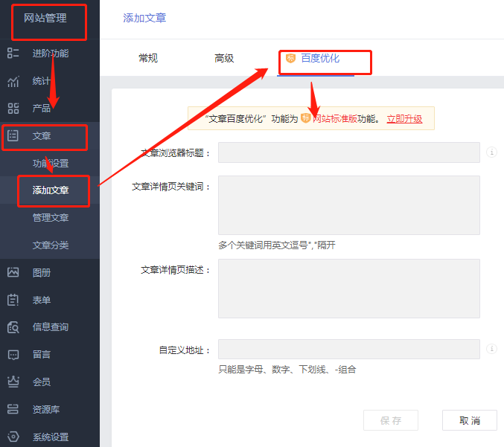The width and height of the screenshot is (504, 447).
Task: Click the 留言 message icon
Action: click(13, 355)
